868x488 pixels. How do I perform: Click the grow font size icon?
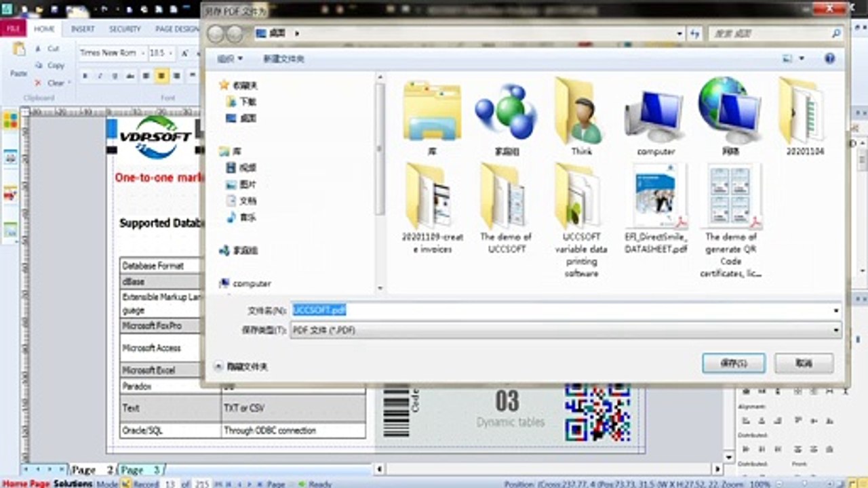184,53
